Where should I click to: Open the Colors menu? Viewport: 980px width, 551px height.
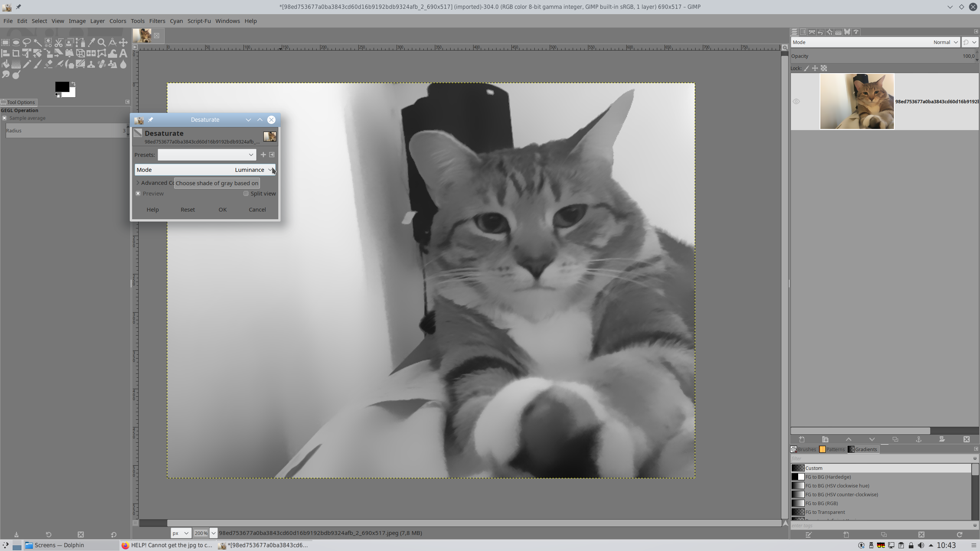(x=118, y=21)
